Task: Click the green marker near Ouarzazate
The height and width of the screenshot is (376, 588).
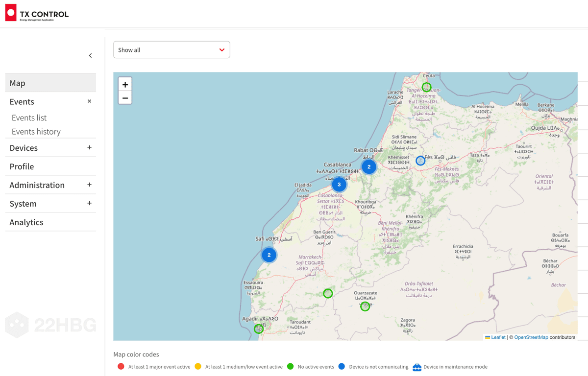Action: pos(365,305)
